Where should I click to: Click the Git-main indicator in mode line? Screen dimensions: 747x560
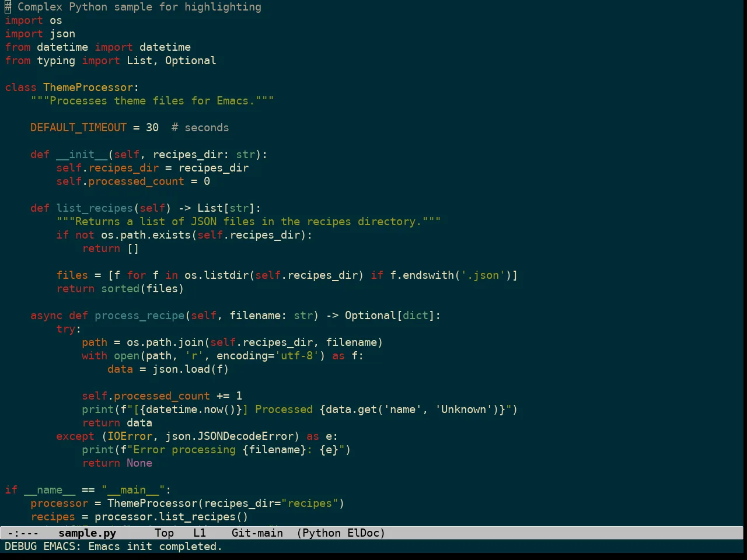(x=257, y=533)
